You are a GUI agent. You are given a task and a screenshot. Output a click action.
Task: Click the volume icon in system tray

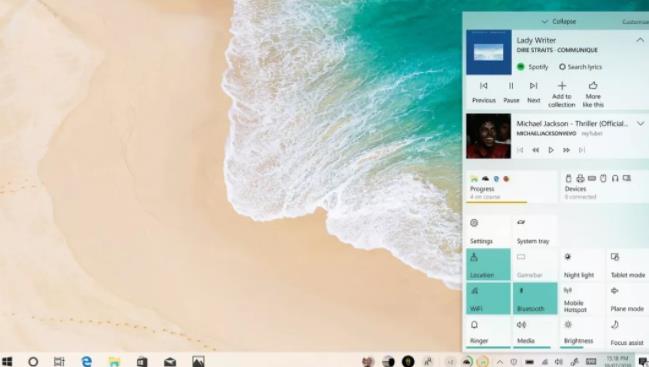coord(559,362)
